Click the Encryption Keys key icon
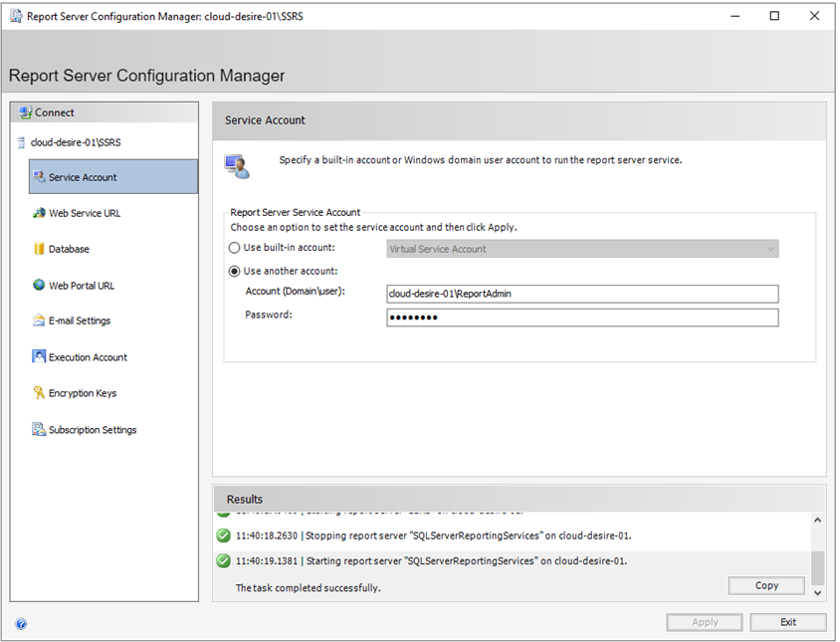The height and width of the screenshot is (642, 840). coord(39,393)
